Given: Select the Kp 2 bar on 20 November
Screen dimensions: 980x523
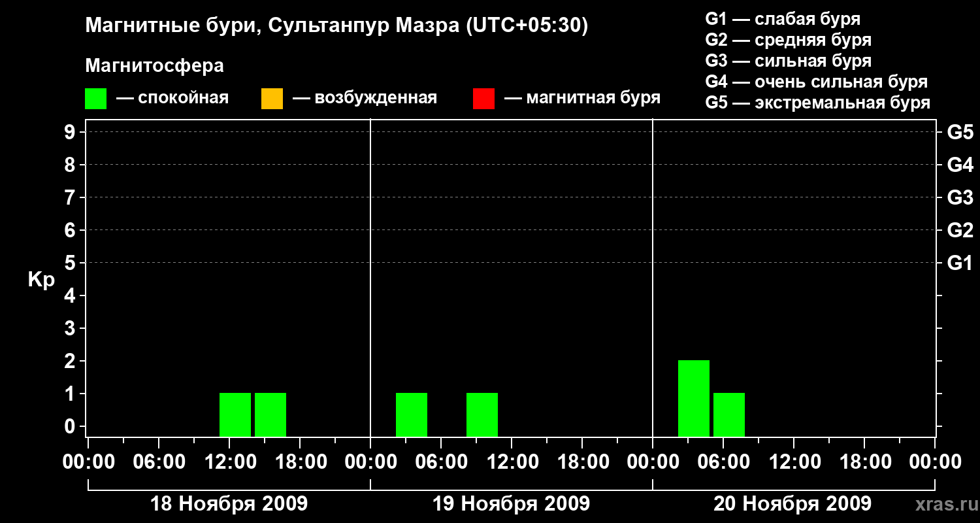Looking at the screenshot, I should (693, 398).
